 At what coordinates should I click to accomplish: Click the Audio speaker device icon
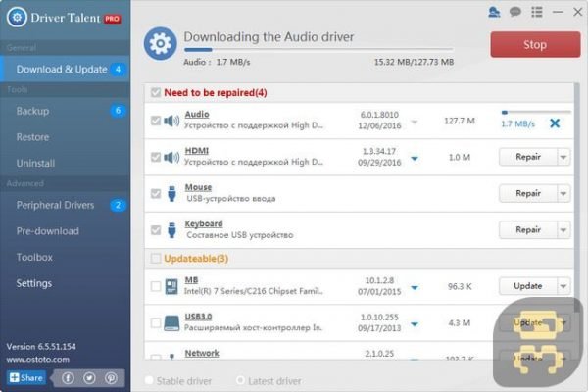pos(171,121)
